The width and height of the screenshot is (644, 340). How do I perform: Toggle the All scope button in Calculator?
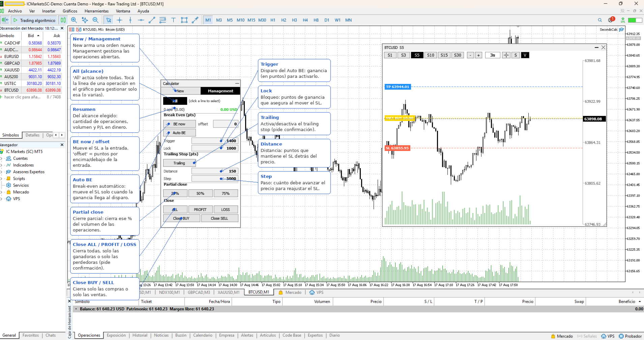pyautogui.click(x=175, y=101)
